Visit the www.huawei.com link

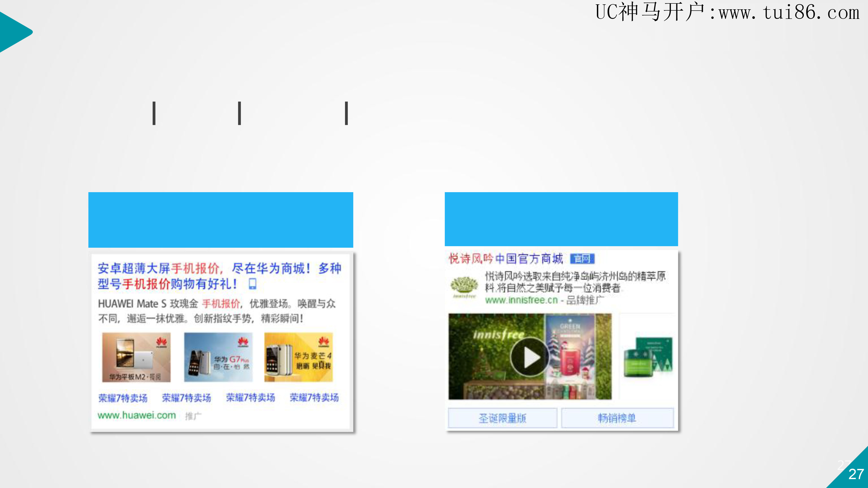[x=136, y=415]
